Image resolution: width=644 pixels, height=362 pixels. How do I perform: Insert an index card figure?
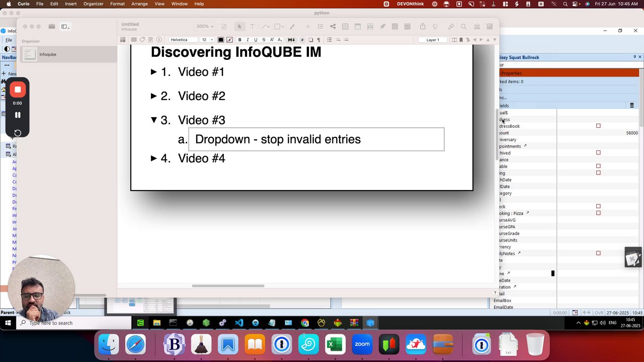coord(357,27)
